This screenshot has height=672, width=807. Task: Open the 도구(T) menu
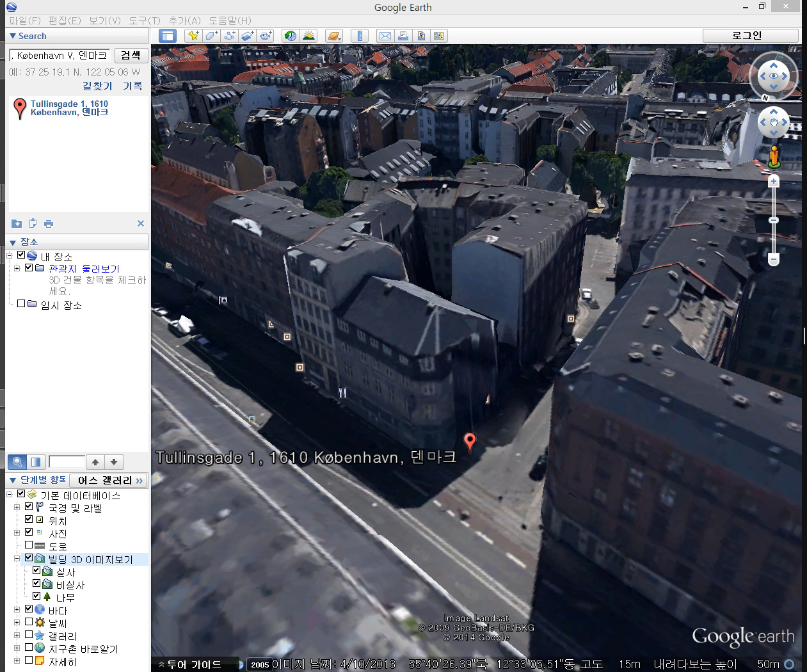pos(145,20)
